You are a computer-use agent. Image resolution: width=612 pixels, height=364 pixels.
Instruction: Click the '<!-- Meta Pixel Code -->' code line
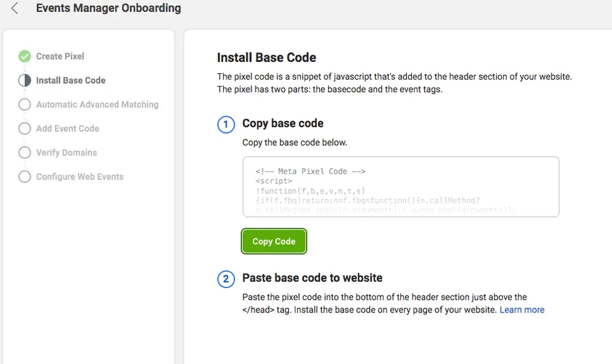310,171
